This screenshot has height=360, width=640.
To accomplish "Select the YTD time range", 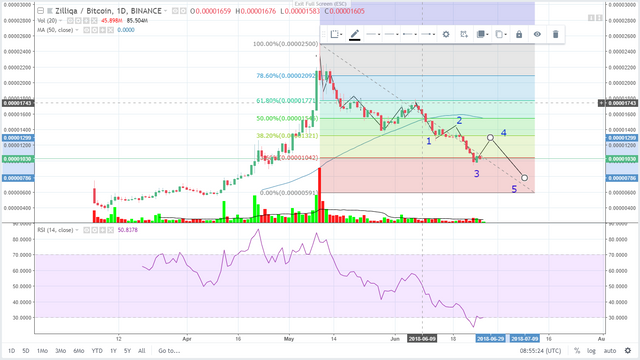I will 97,351.
